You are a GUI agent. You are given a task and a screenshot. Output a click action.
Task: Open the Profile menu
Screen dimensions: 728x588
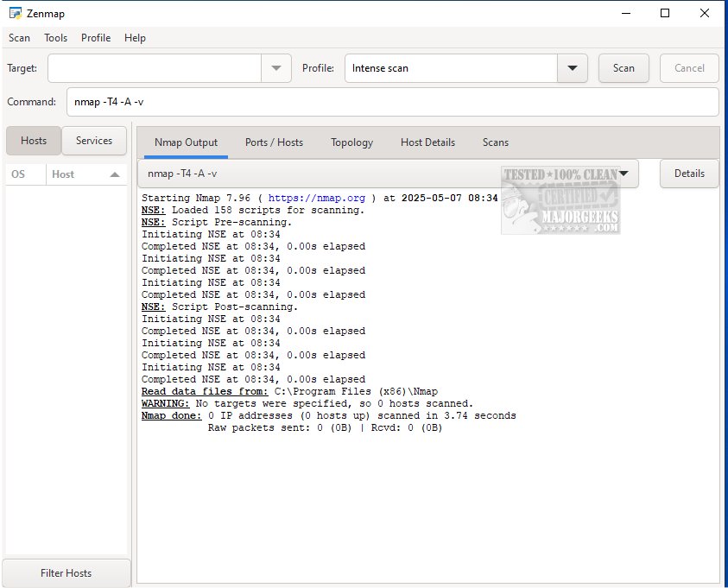[x=96, y=38]
